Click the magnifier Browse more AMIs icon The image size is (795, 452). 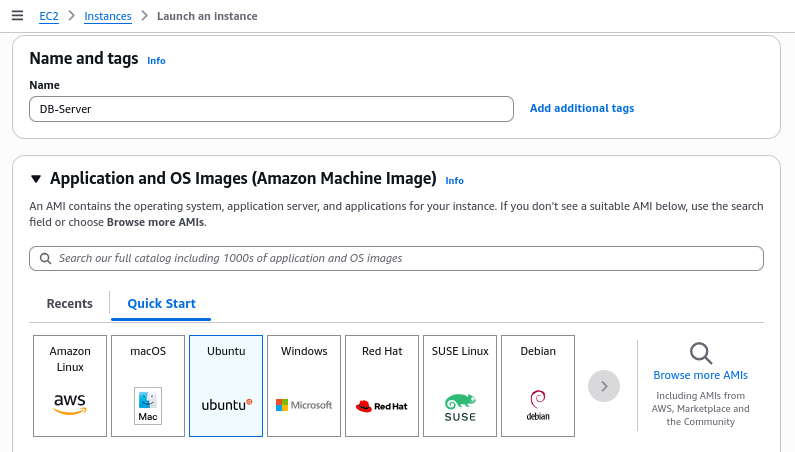[700, 353]
